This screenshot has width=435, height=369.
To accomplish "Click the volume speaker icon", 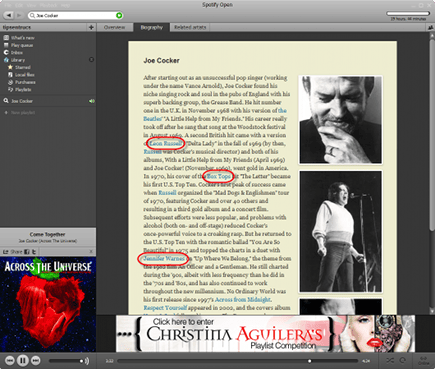I will [x=87, y=361].
